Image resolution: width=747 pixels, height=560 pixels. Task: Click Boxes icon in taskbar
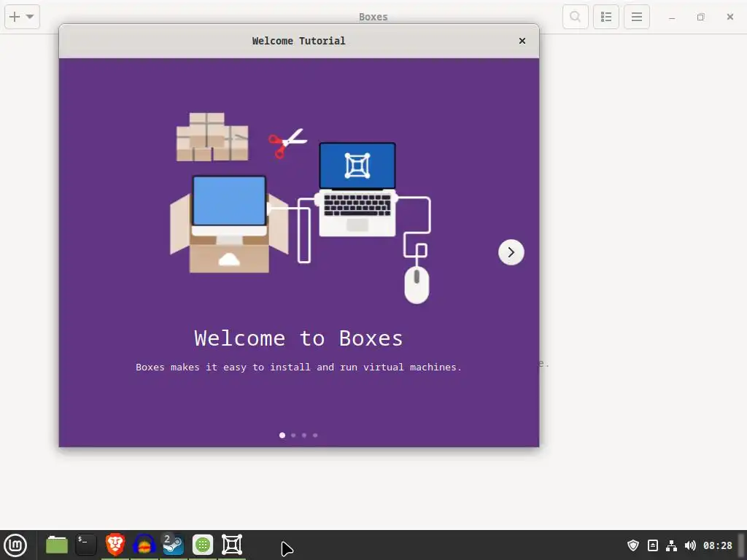232,545
